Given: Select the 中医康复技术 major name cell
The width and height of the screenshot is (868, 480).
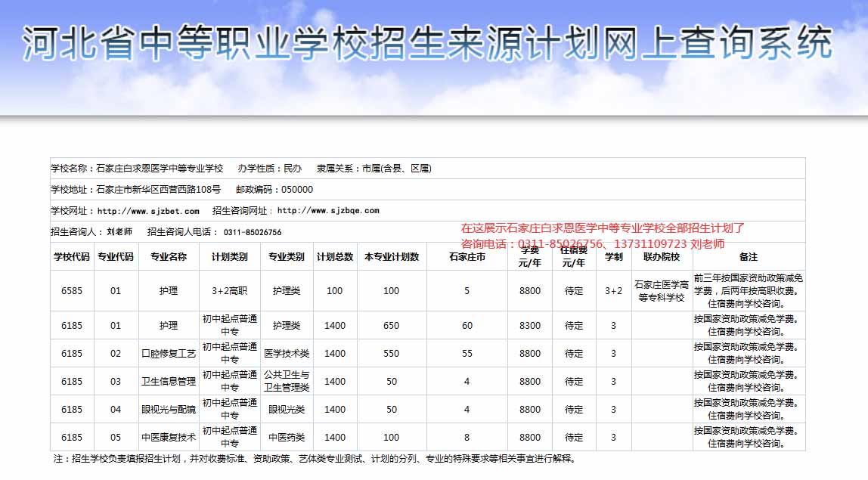Looking at the screenshot, I should pos(169,438).
